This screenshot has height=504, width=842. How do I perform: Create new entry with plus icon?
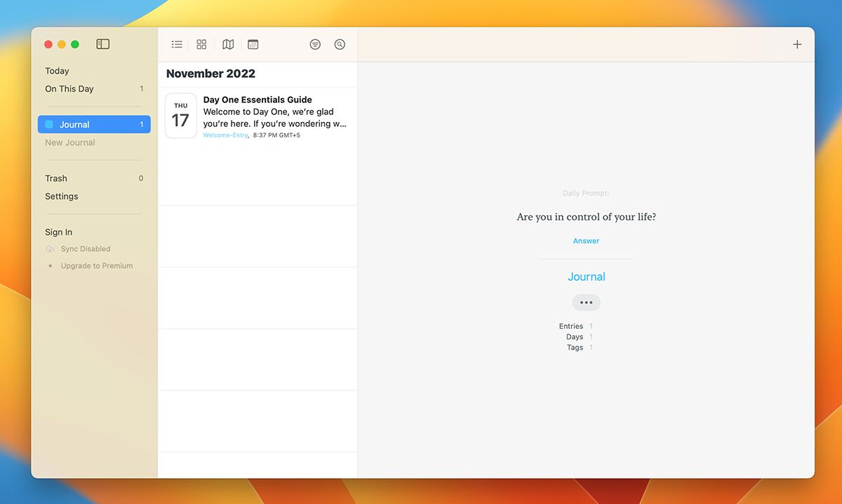[797, 44]
